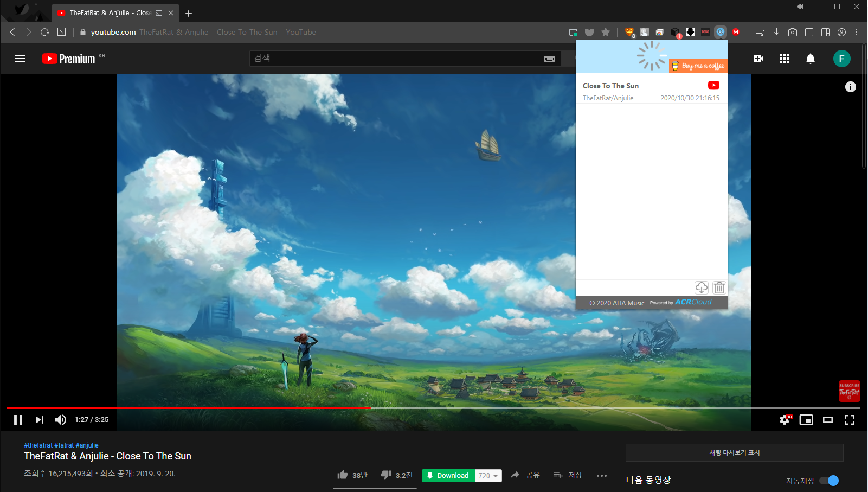Select Close To The Sun result title
This screenshot has height=492, width=868.
[x=610, y=86]
